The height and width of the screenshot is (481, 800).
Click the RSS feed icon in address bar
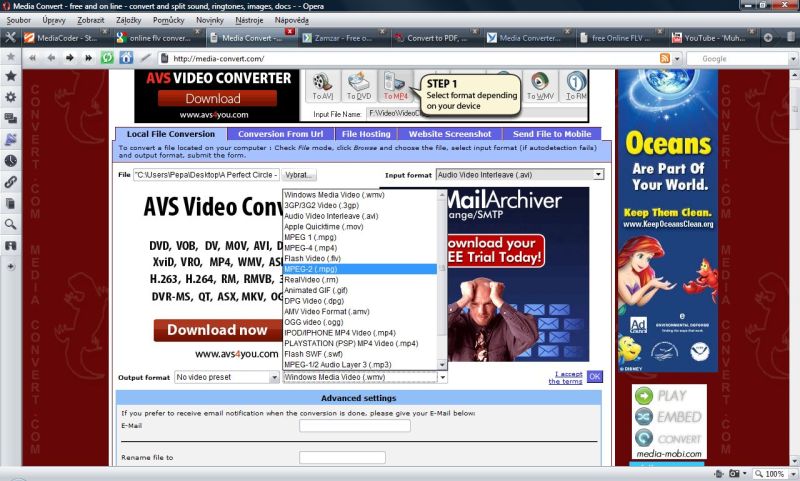tap(664, 58)
